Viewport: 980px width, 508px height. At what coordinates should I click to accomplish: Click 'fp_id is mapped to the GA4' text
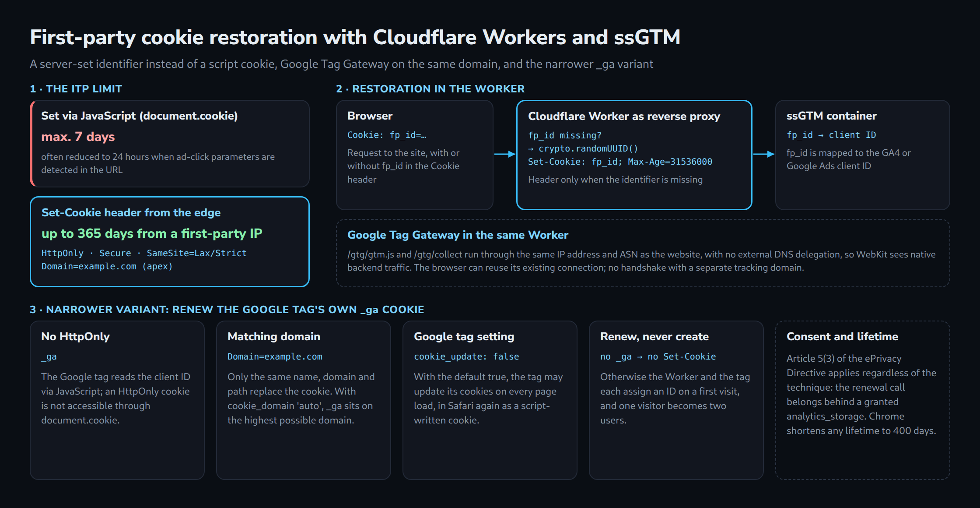pos(849,159)
